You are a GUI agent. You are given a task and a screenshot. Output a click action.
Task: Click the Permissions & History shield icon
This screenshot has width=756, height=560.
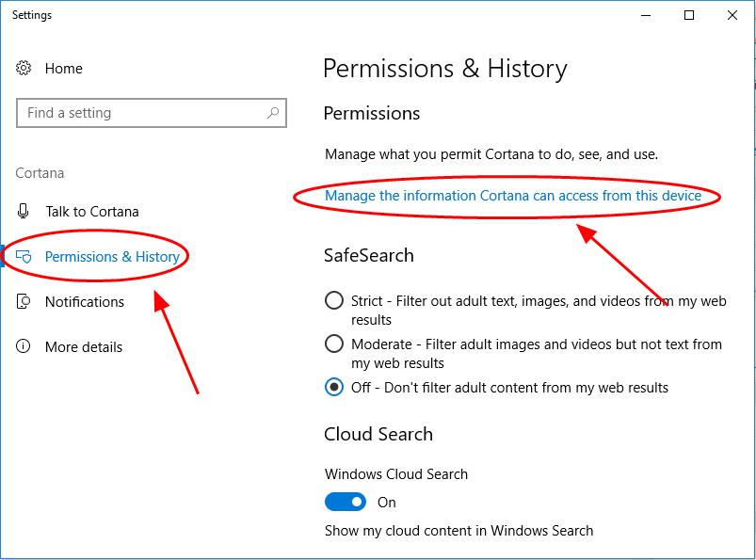click(x=24, y=256)
